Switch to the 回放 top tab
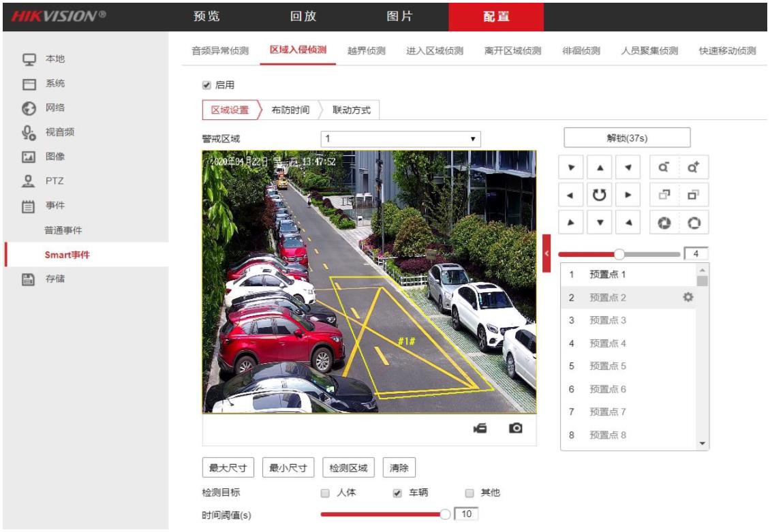770x532 pixels. 303,16
